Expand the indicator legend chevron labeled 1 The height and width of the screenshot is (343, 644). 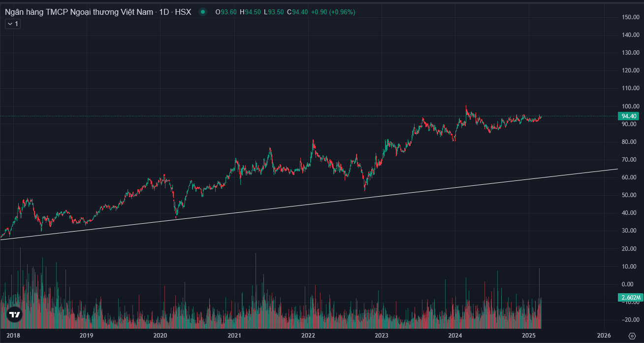tap(13, 24)
